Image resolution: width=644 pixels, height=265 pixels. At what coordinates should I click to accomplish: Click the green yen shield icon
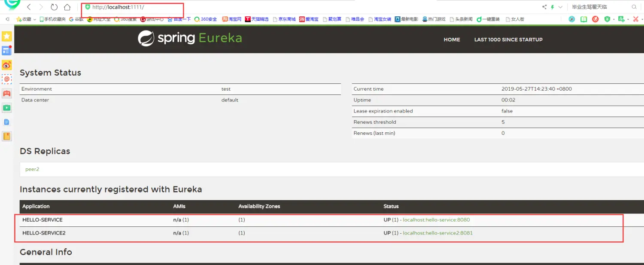click(607, 19)
